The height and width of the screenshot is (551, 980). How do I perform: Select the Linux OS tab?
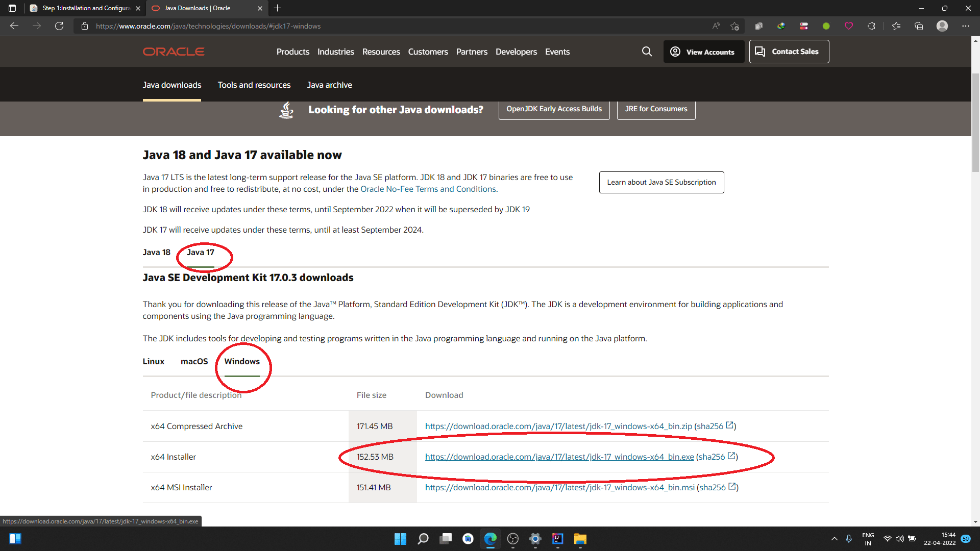(x=154, y=361)
